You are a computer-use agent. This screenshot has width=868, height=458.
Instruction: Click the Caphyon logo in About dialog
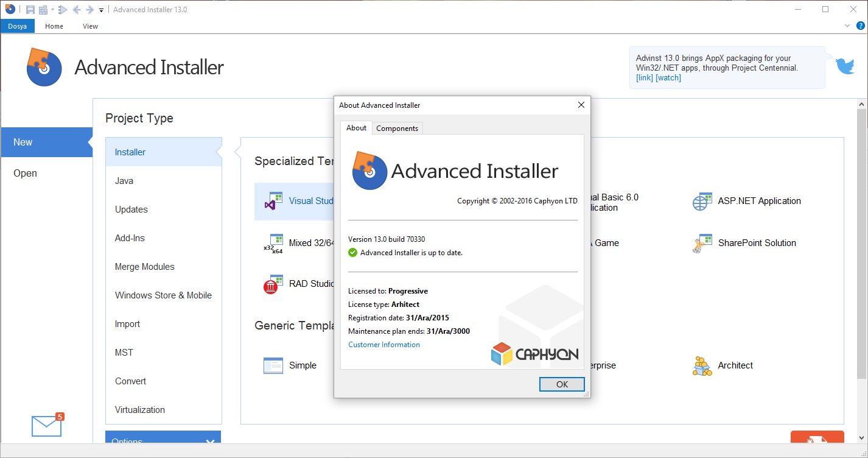[x=534, y=354]
